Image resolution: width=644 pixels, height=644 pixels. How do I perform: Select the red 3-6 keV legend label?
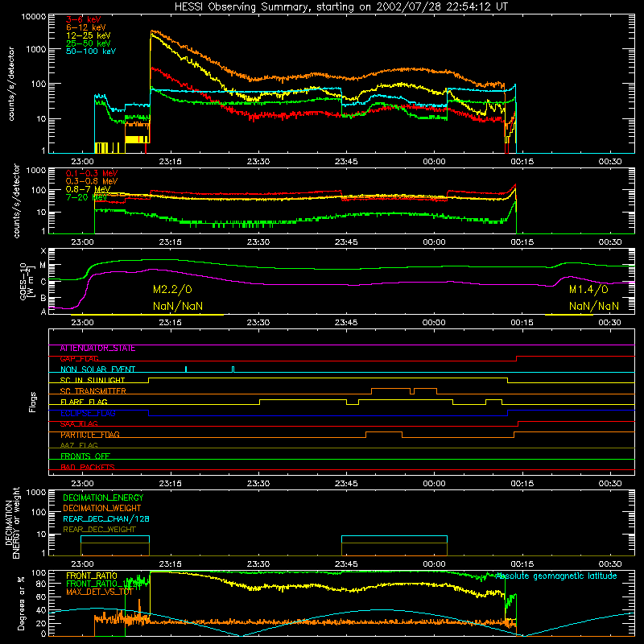coord(84,19)
